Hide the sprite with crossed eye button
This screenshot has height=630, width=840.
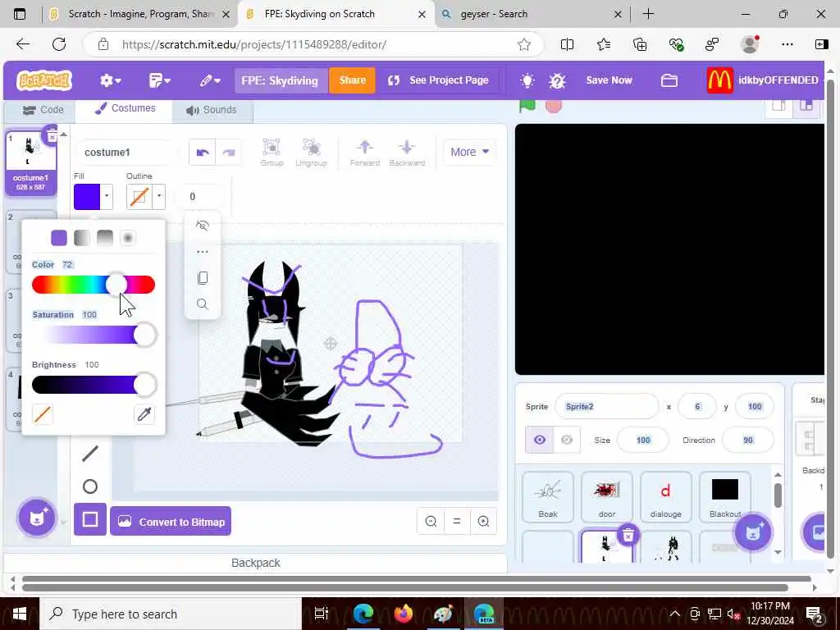click(567, 440)
